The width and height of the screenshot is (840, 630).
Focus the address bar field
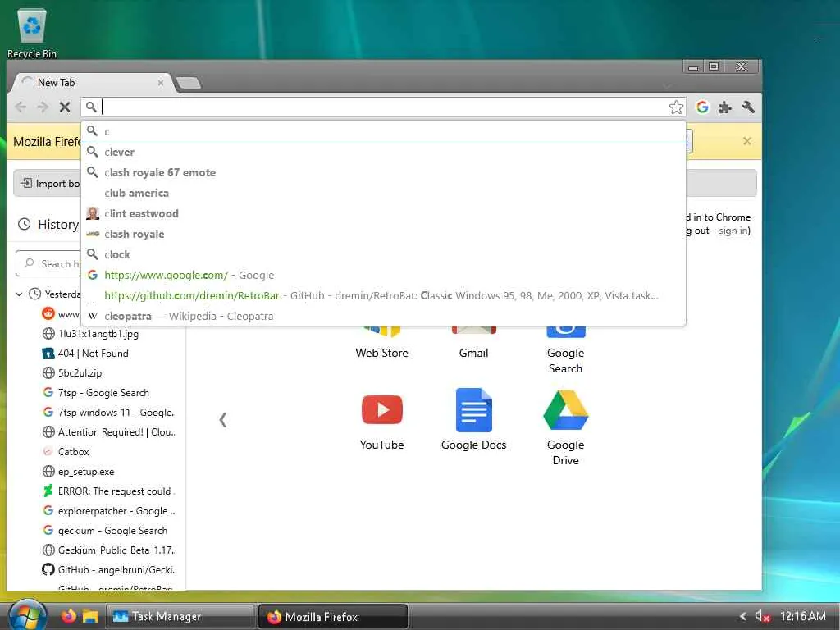384,107
